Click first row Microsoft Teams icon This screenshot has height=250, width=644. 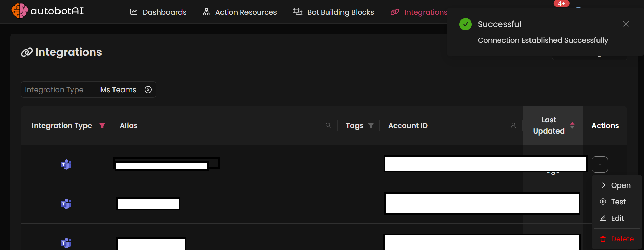[x=66, y=165]
